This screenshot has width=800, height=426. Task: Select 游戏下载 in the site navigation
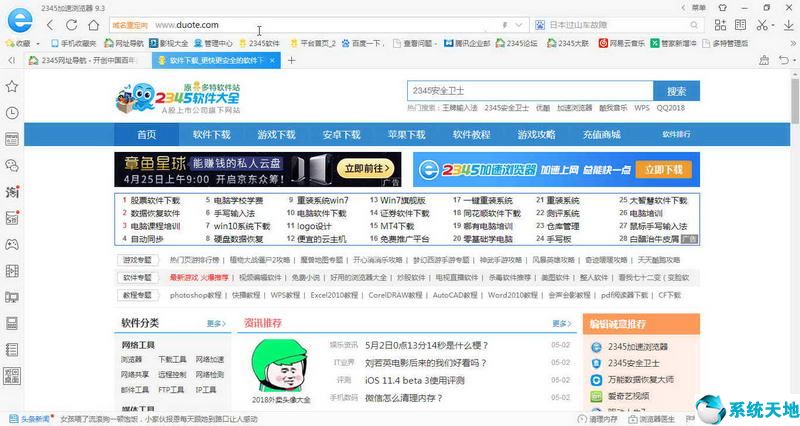tap(277, 135)
